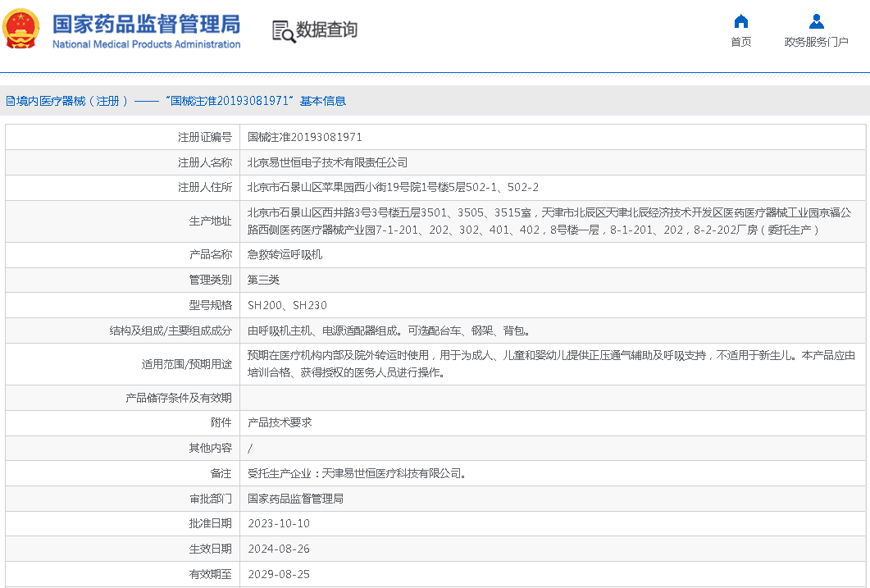870x588 pixels.
Task: Click the 政务服务门户 person icon
Action: tap(816, 21)
